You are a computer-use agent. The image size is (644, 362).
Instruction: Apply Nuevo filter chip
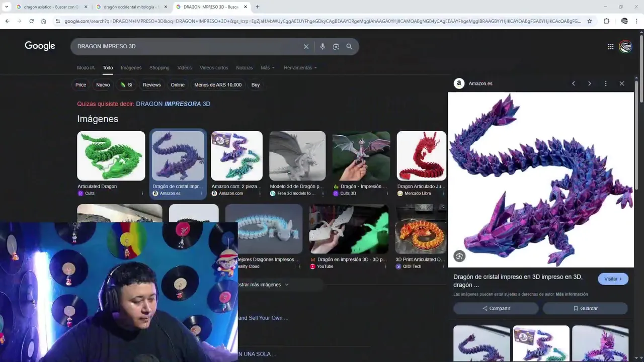[x=103, y=85]
